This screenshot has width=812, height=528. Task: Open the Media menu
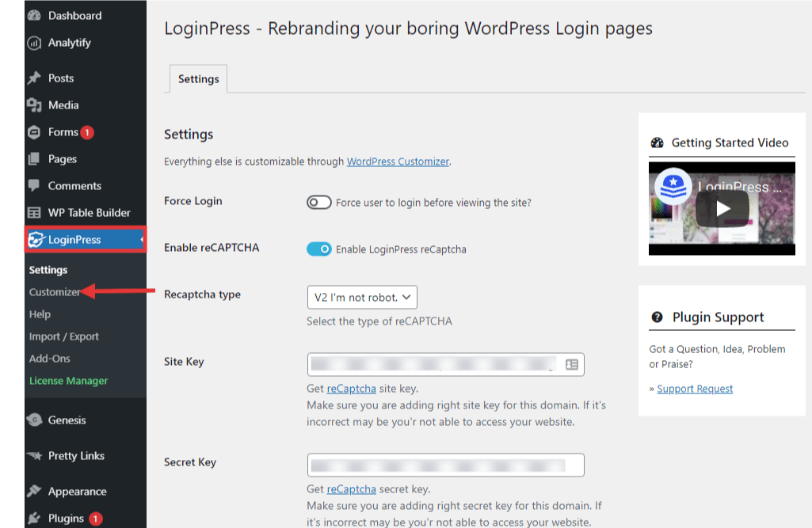pyautogui.click(x=63, y=105)
